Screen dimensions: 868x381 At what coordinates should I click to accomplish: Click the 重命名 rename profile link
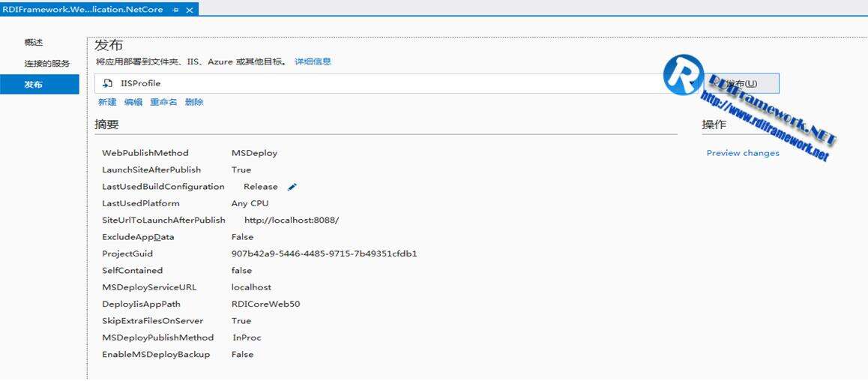[x=164, y=102]
